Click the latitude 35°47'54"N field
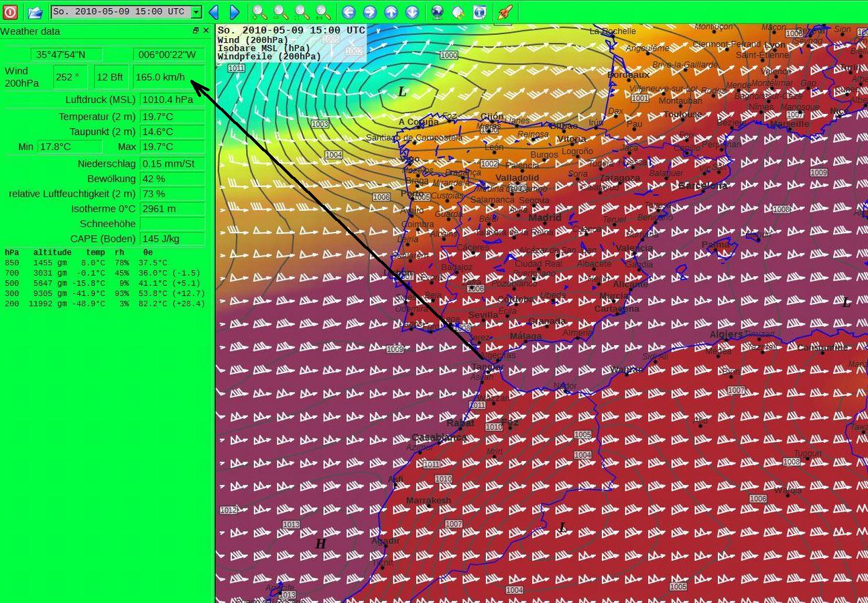 click(x=67, y=55)
